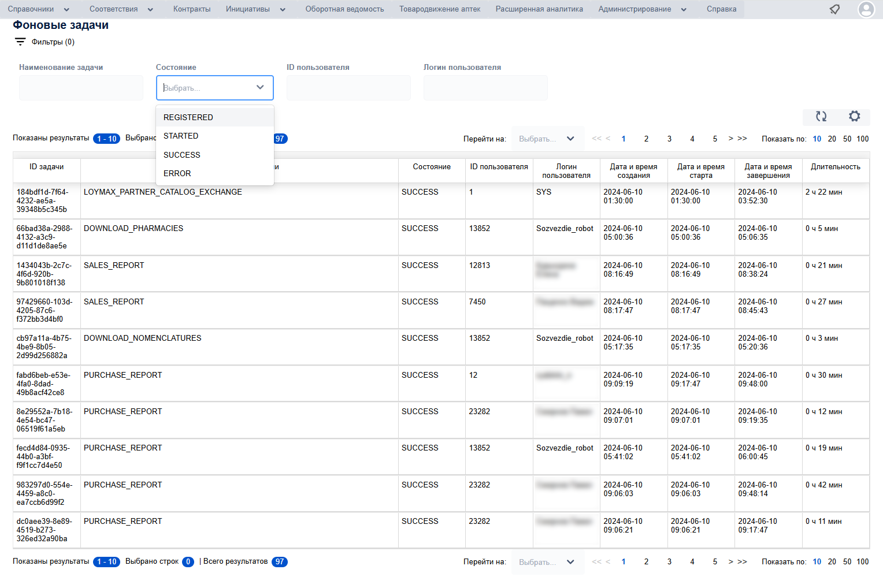
Task: Choose SUCCESS state option
Action: [x=215, y=155]
